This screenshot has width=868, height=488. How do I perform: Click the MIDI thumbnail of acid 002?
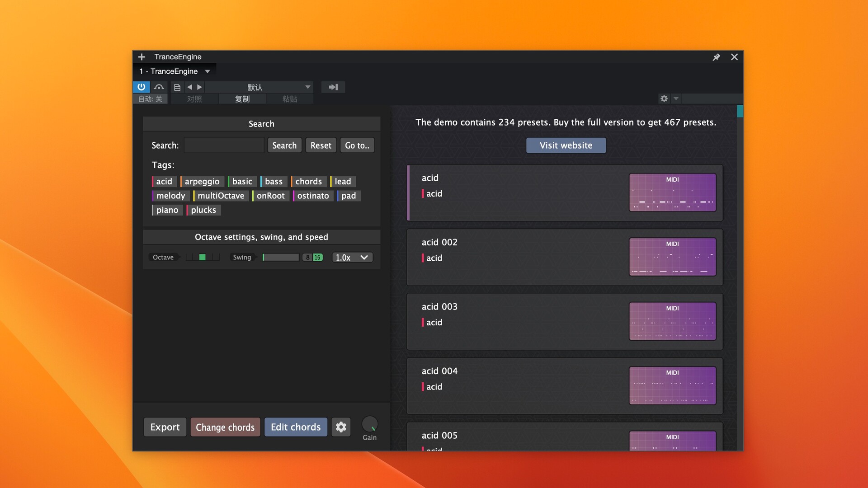click(x=673, y=257)
